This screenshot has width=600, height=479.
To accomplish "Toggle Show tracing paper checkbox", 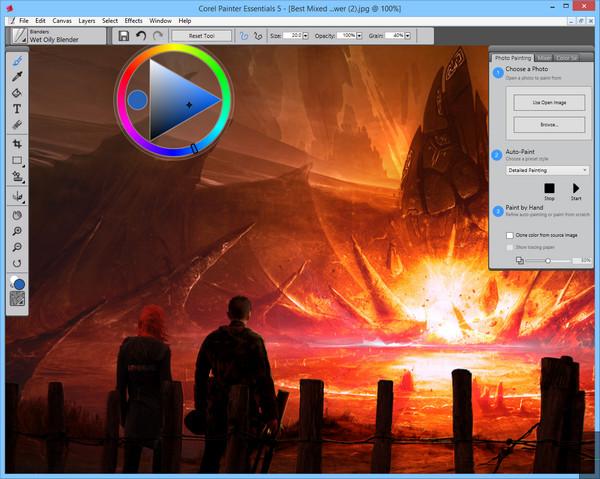I will 510,248.
